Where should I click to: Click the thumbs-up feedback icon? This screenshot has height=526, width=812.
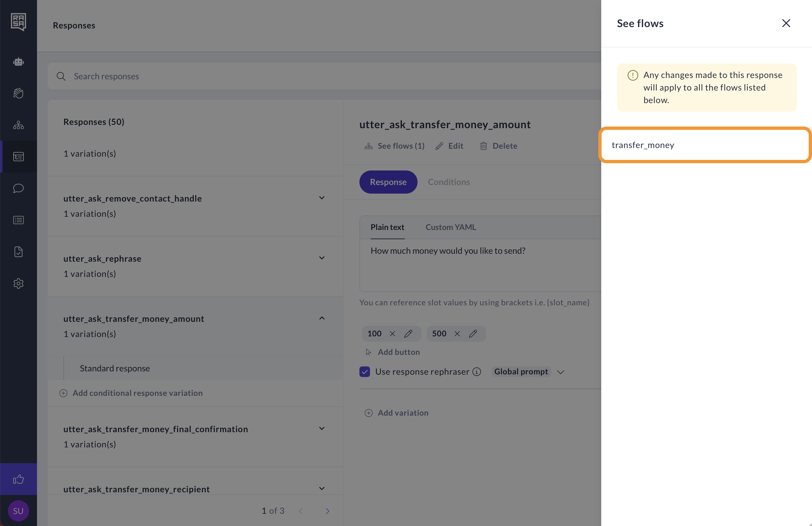point(18,479)
